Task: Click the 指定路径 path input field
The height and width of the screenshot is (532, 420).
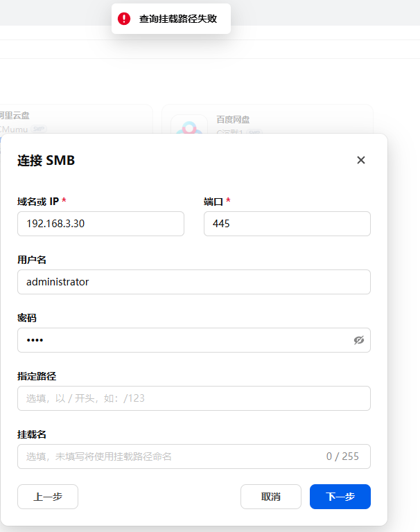Action: tap(194, 398)
